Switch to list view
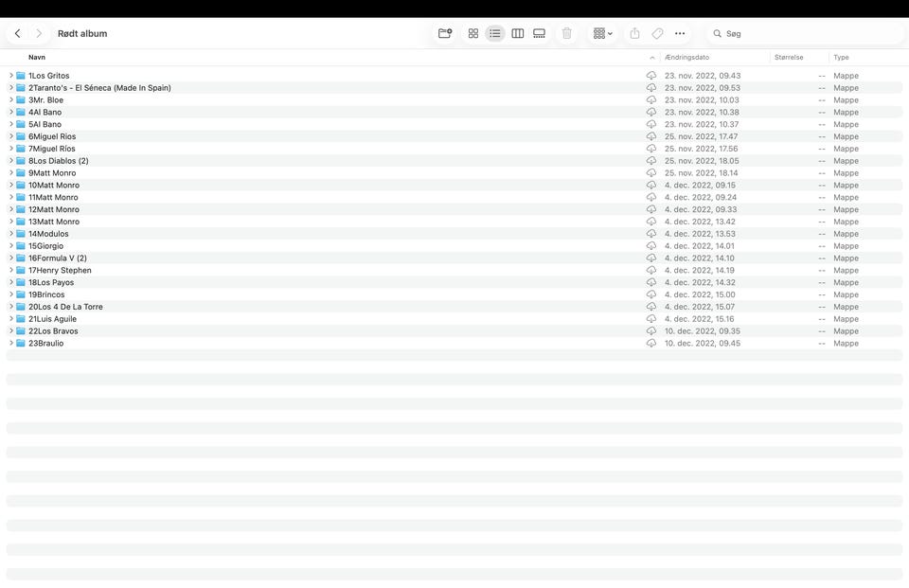 click(x=494, y=34)
